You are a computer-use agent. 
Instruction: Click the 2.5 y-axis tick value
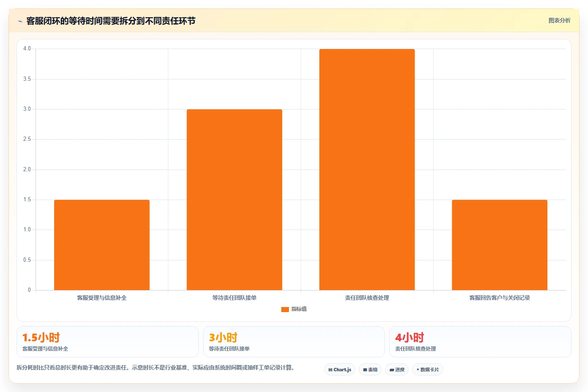27,139
